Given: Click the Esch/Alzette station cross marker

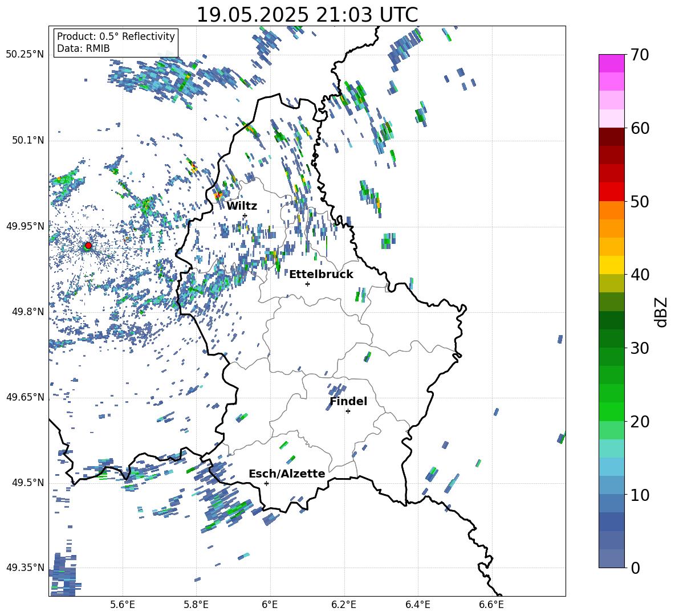Looking at the screenshot, I should pos(266,483).
